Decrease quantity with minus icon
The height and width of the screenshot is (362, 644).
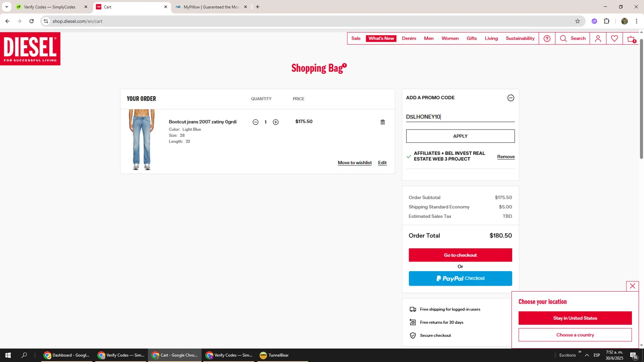(x=255, y=122)
